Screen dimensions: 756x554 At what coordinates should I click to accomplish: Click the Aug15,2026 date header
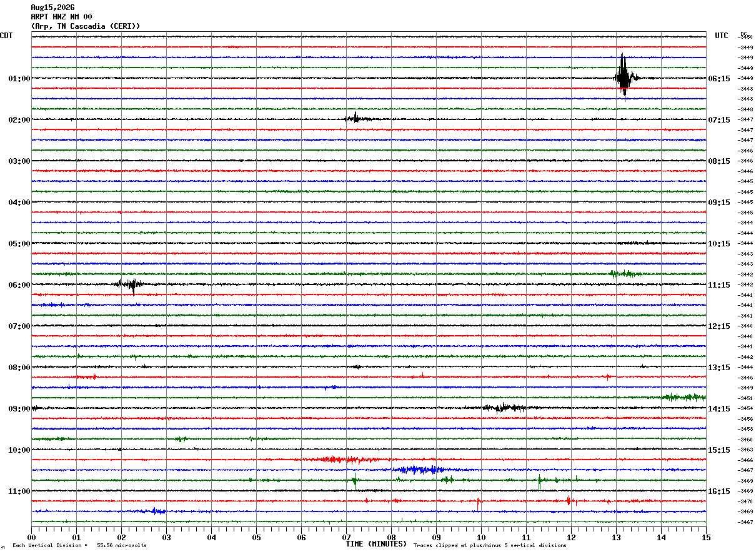click(x=52, y=8)
